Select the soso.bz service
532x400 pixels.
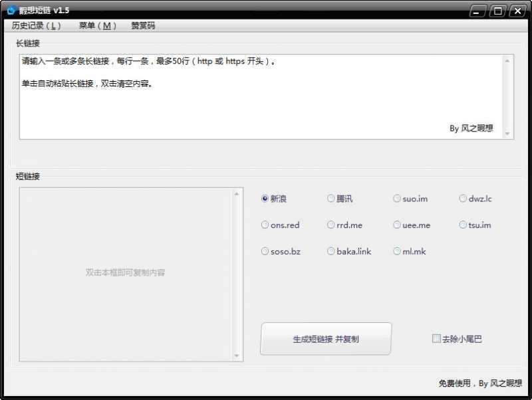point(265,251)
